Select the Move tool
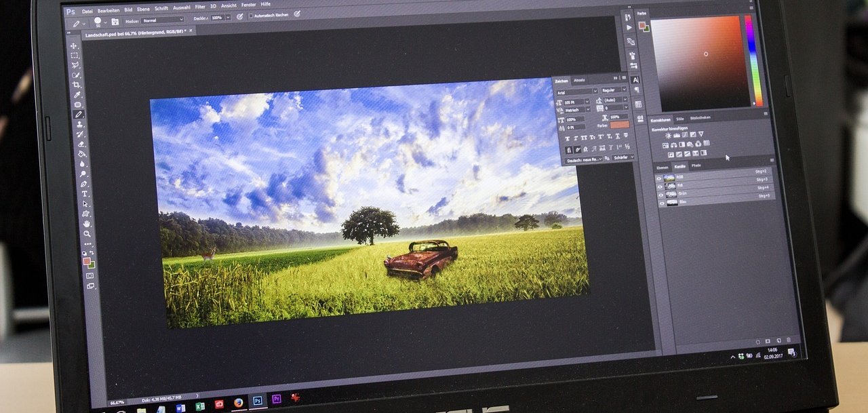868x413 pixels. click(73, 45)
